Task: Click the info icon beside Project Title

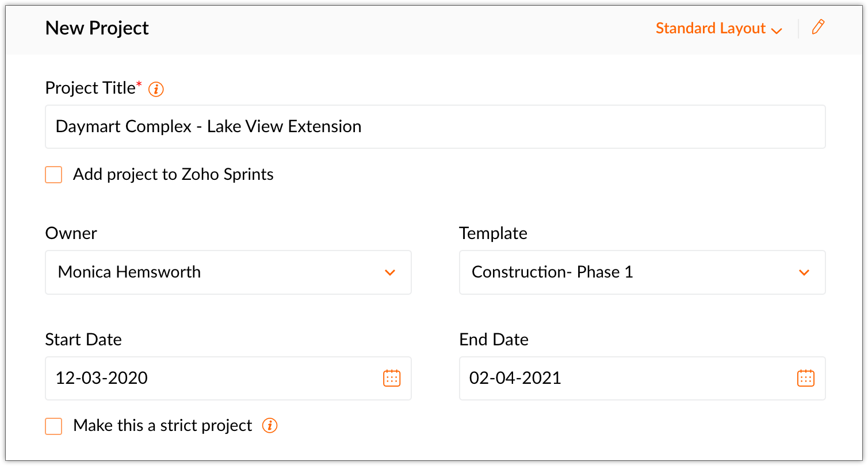Action: [x=156, y=89]
